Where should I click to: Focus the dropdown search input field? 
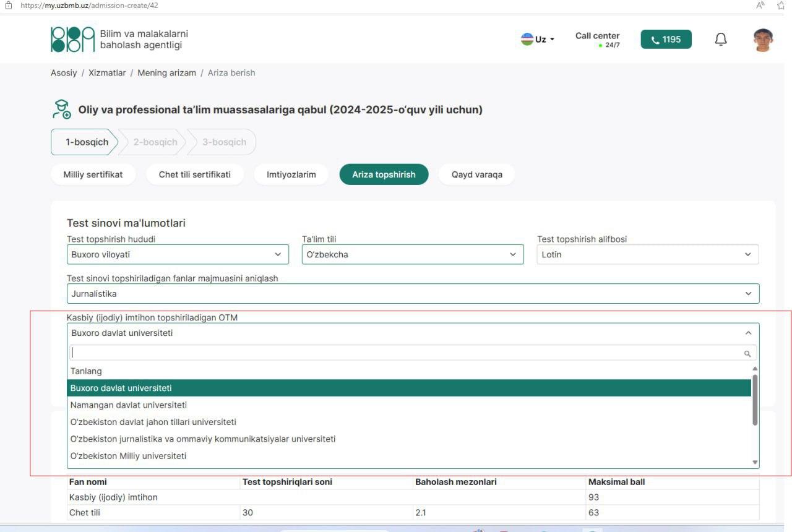(413, 353)
